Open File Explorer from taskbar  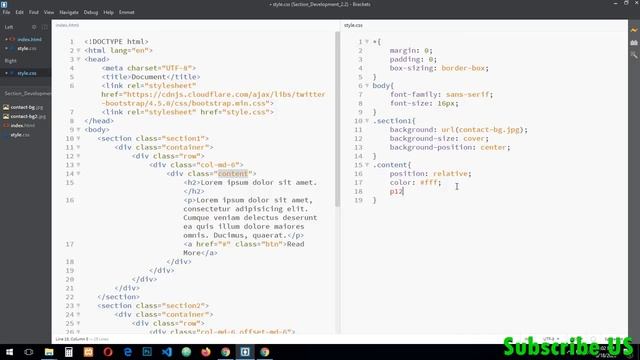click(49, 352)
